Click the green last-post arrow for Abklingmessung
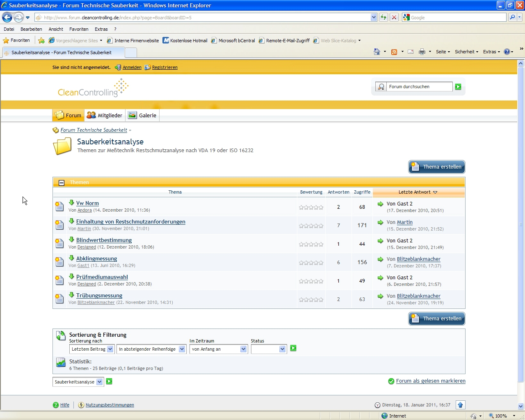525x420 pixels. coord(381,259)
